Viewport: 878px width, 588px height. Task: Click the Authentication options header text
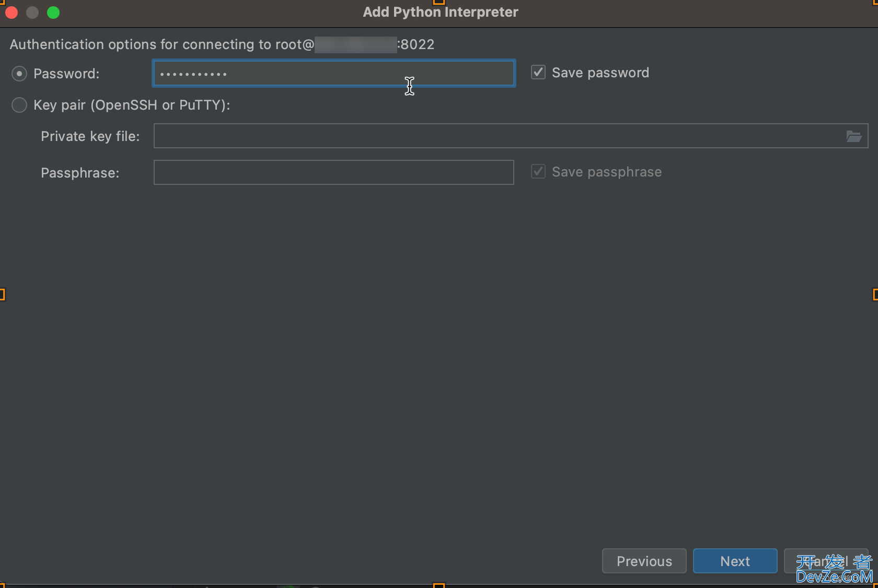pyautogui.click(x=222, y=44)
